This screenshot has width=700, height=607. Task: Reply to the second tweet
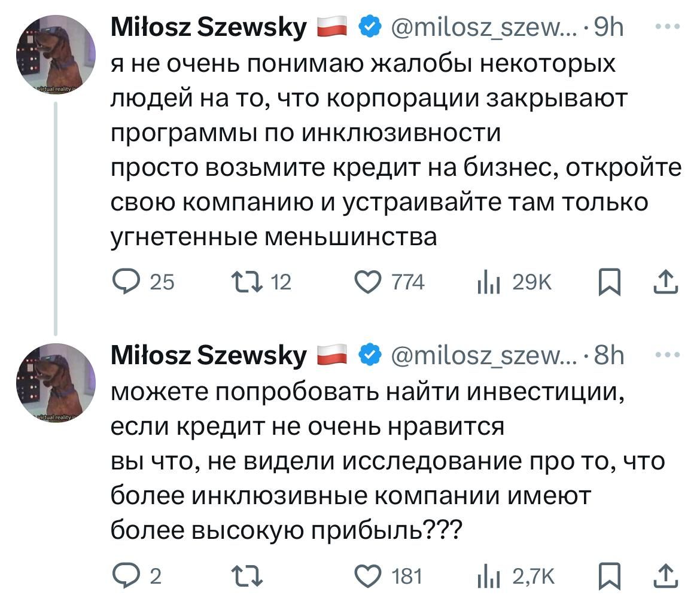[x=126, y=575]
